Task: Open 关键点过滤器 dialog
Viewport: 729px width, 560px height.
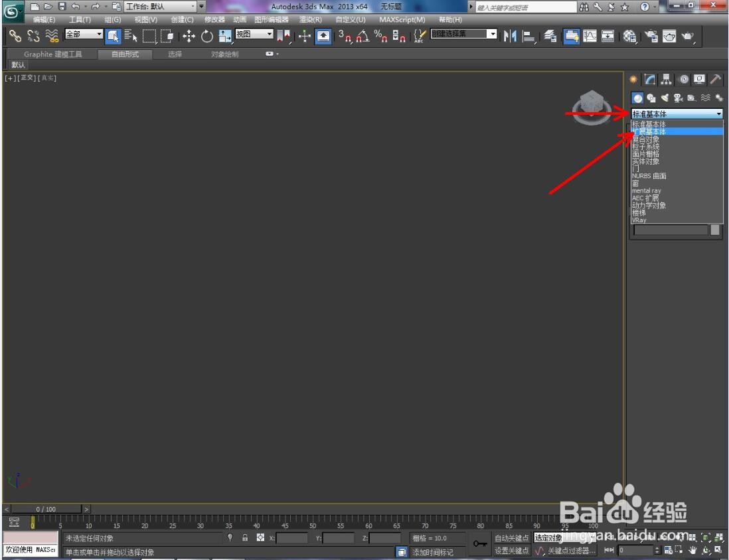Action: 572,551
